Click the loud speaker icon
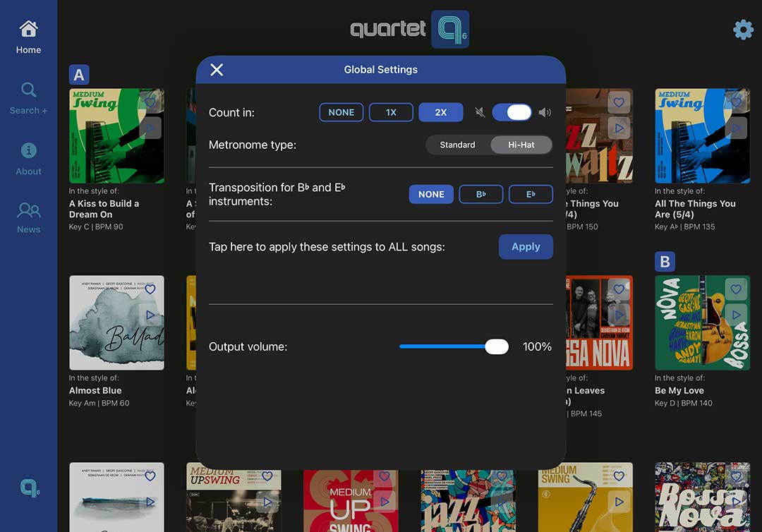This screenshot has height=532, width=762. pyautogui.click(x=545, y=113)
